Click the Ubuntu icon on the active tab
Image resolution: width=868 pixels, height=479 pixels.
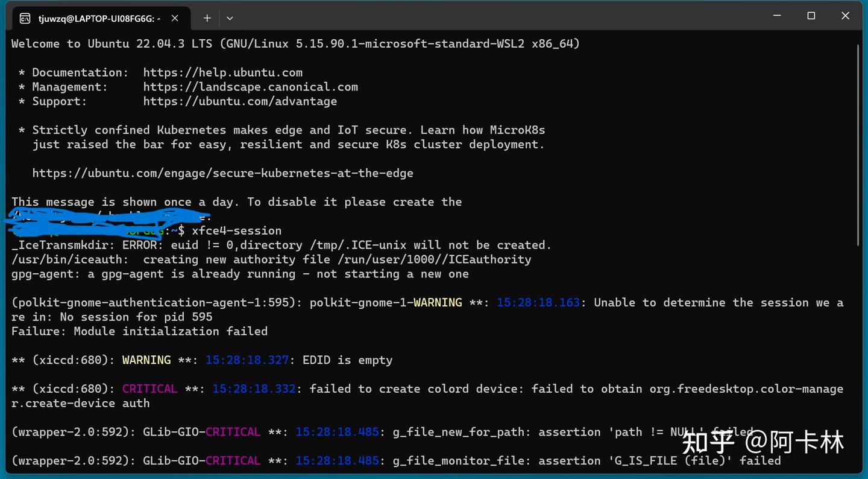[25, 18]
